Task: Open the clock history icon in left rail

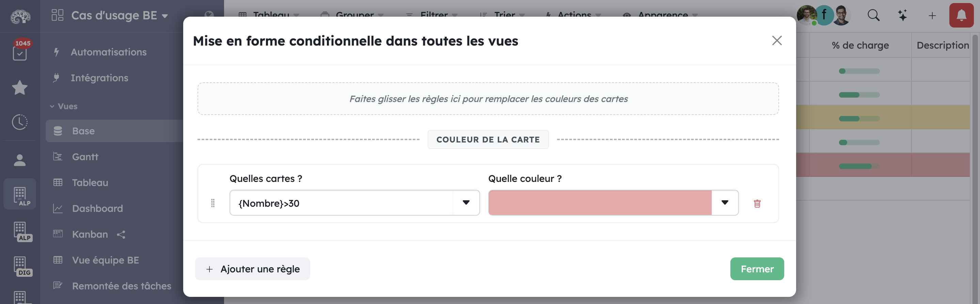Action: (x=19, y=122)
